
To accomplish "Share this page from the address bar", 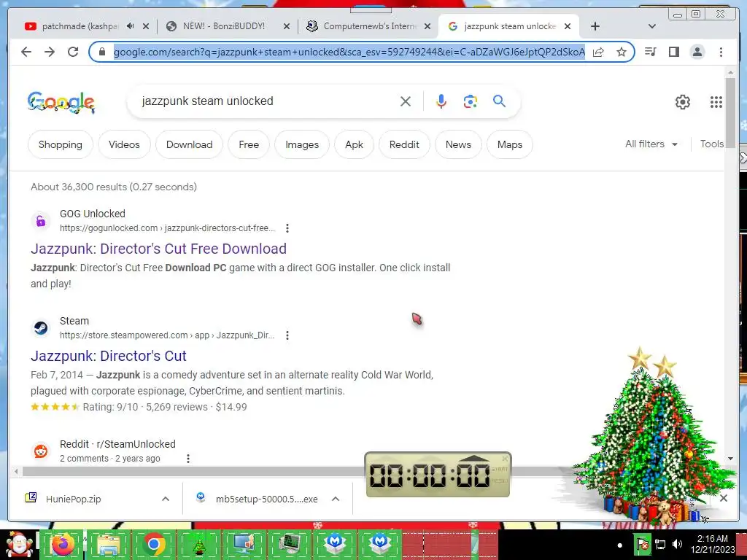I will pyautogui.click(x=598, y=52).
